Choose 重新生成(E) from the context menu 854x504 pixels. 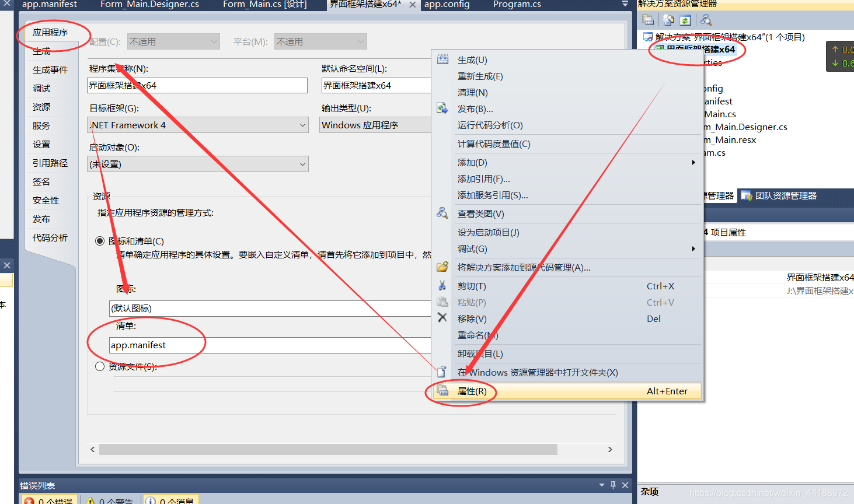tap(566, 76)
